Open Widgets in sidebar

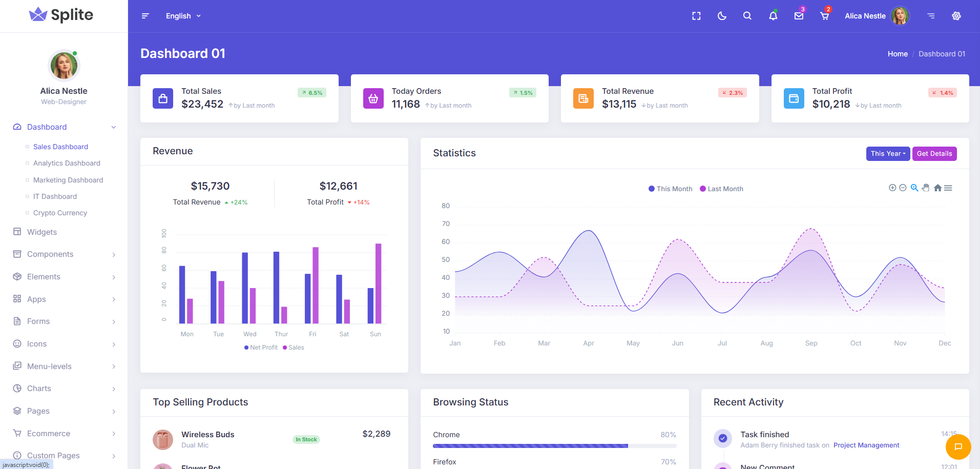tap(42, 232)
